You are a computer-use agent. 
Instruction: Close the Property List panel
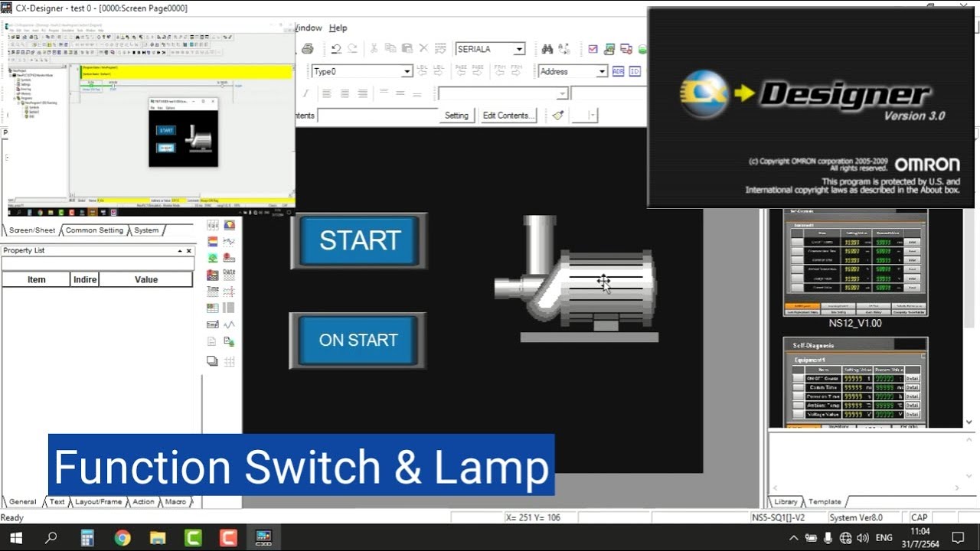[189, 250]
